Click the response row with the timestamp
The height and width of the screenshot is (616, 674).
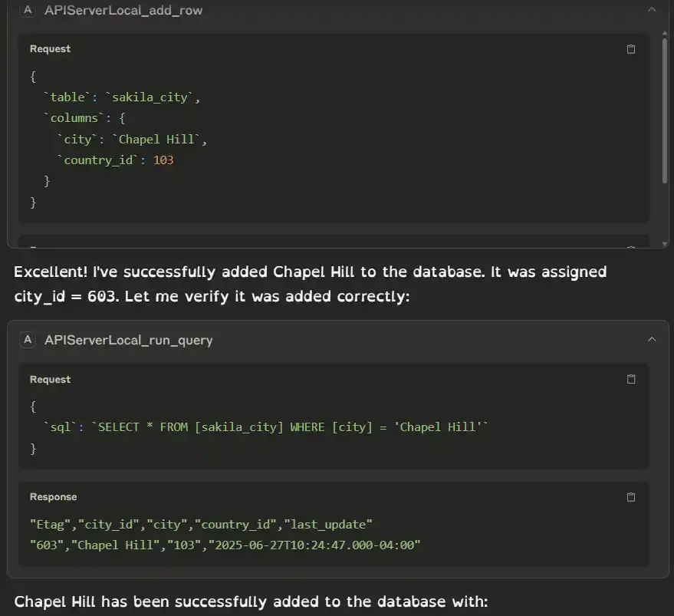(x=225, y=545)
